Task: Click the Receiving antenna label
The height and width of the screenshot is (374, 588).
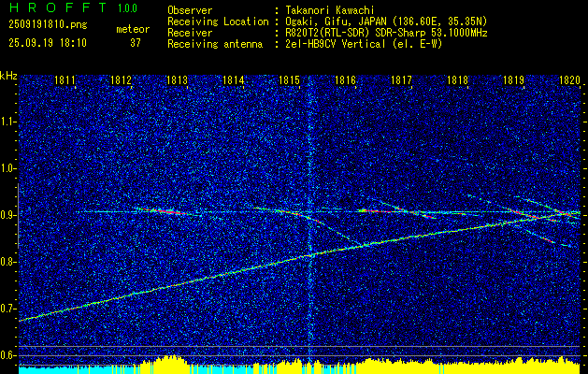Action: coord(215,44)
